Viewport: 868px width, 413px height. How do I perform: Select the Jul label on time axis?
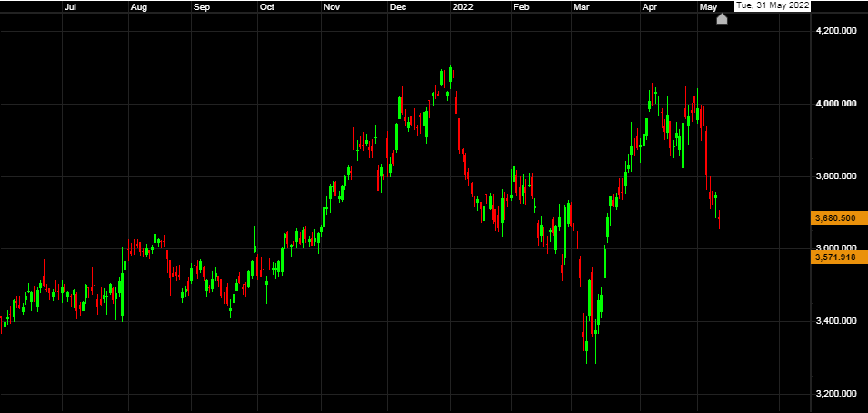point(69,6)
